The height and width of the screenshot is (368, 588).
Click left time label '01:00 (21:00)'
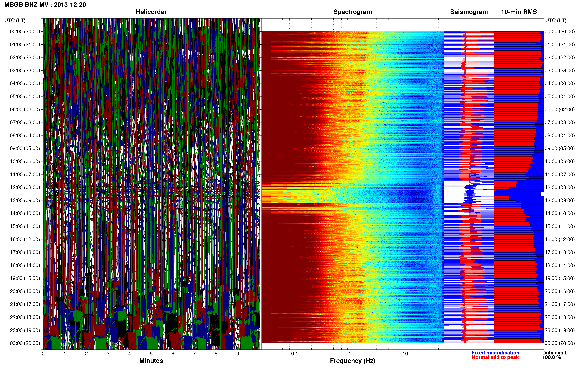point(25,45)
